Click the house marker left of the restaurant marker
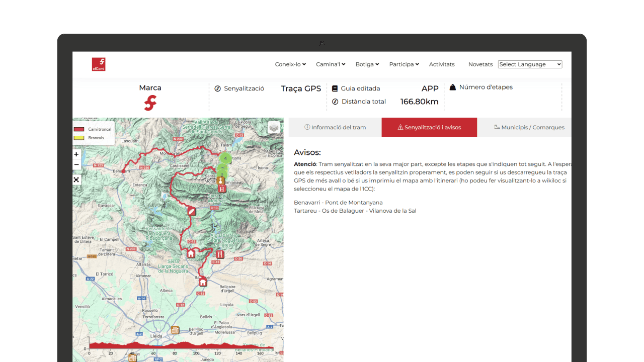644x362 pixels. click(191, 254)
